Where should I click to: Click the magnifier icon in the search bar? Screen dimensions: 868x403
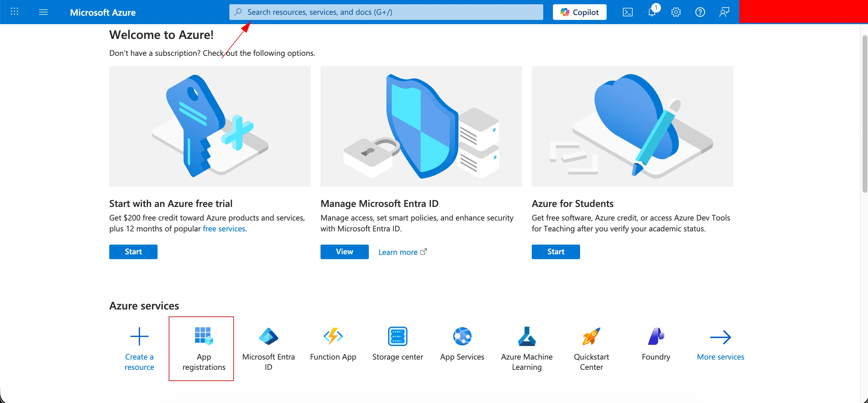coord(238,12)
